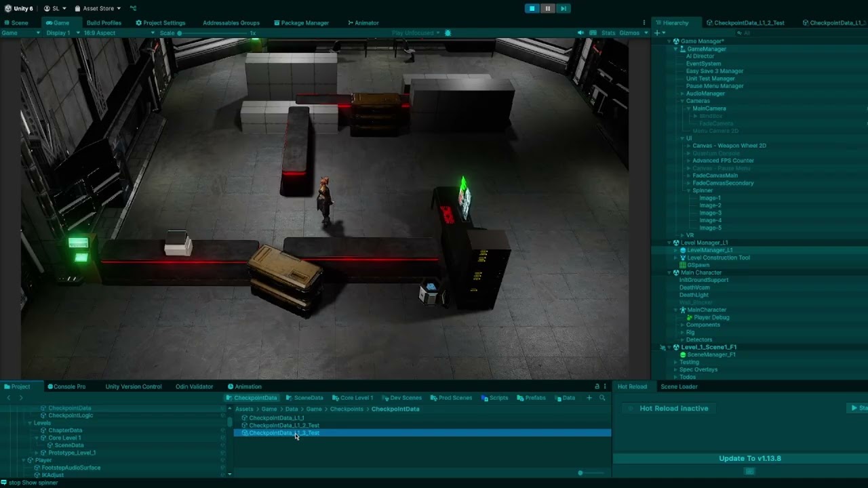
Task: Collapse the Cameras hierarchy group
Action: 682,101
